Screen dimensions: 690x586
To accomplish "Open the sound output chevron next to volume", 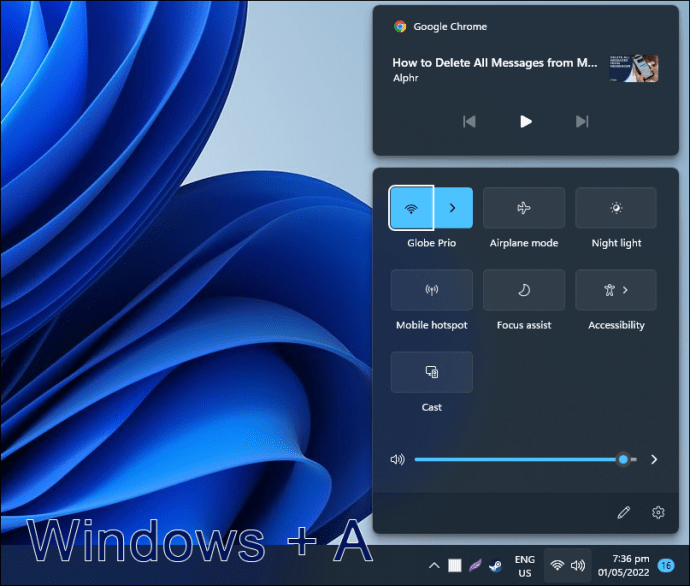I will pyautogui.click(x=654, y=460).
